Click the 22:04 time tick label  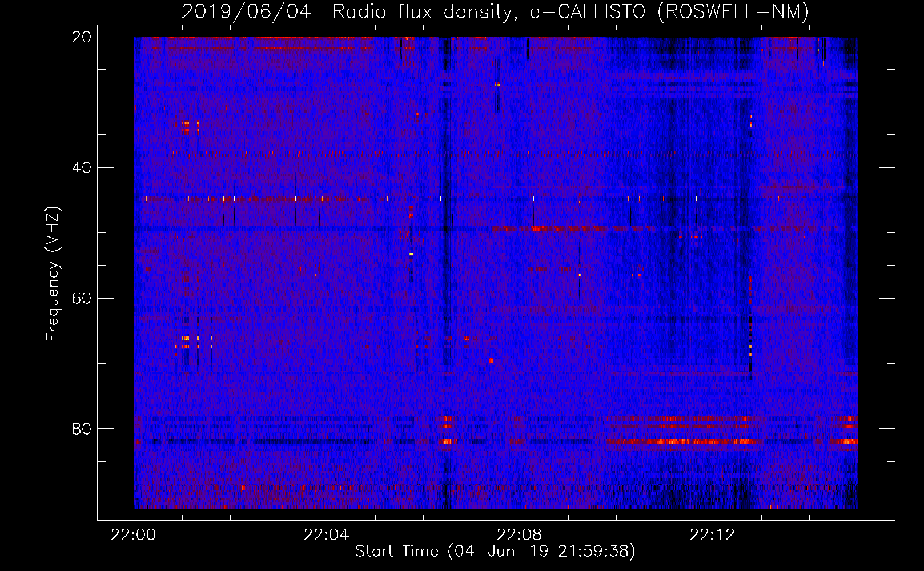pyautogui.click(x=327, y=535)
